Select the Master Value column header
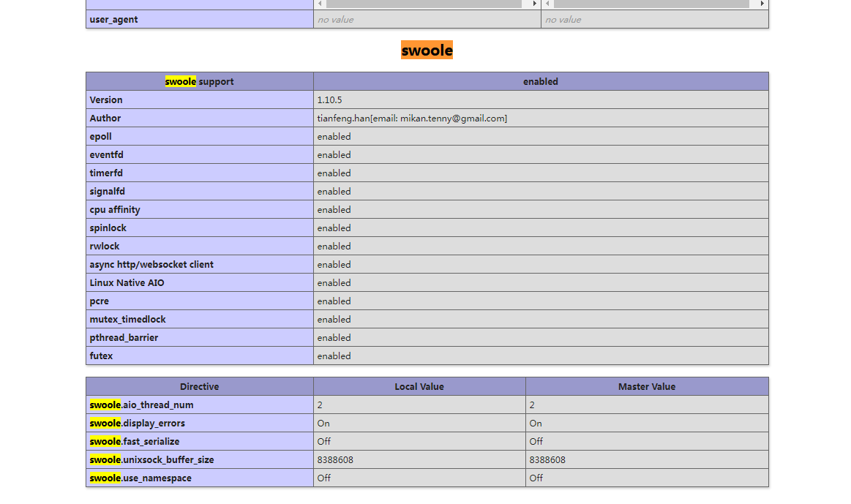This screenshot has width=851, height=504. coord(646,386)
